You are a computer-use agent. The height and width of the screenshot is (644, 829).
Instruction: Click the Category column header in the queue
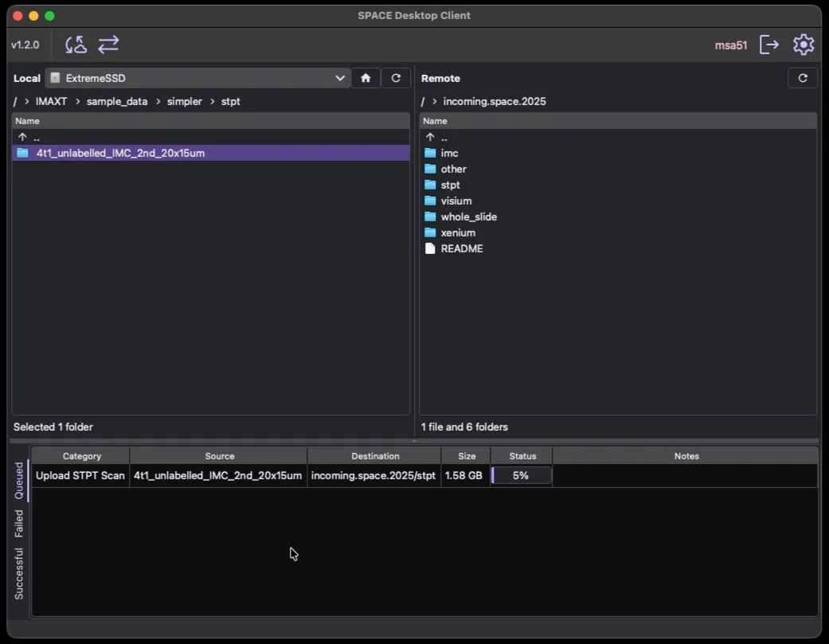pyautogui.click(x=81, y=456)
